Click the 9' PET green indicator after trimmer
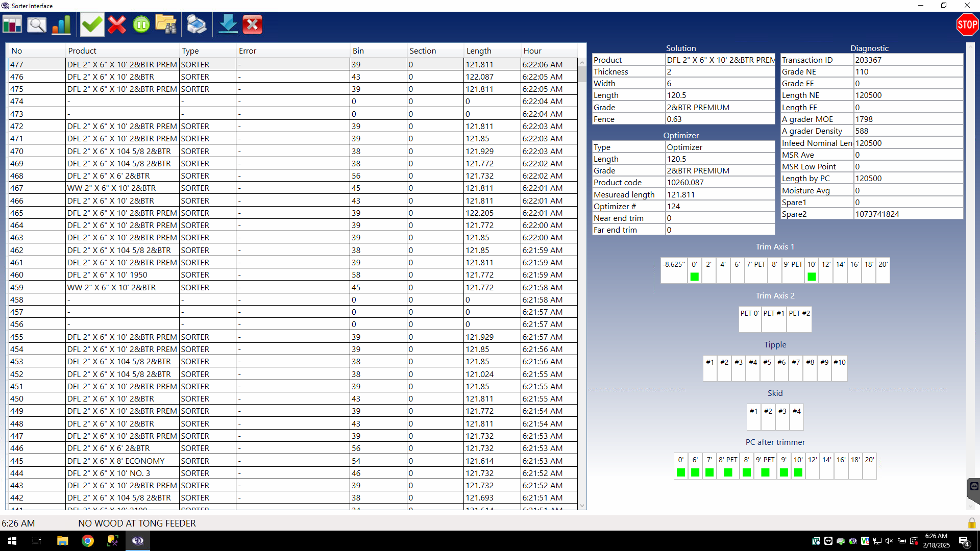980x551 pixels. pos(765,472)
